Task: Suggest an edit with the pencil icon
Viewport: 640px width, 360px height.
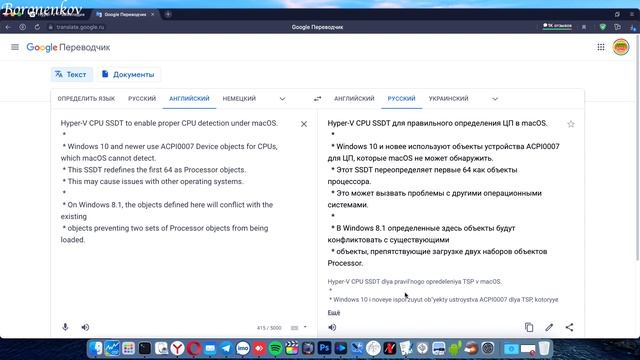Action: (549, 327)
